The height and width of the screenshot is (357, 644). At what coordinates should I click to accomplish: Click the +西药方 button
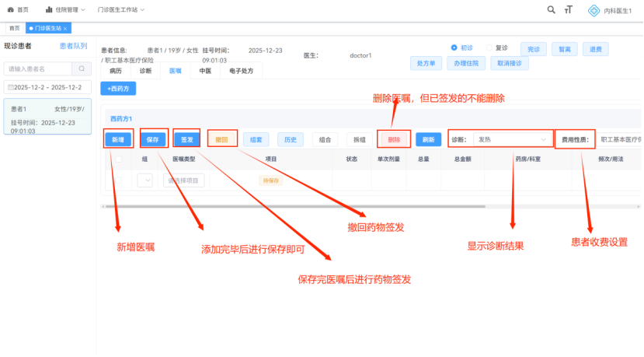point(118,89)
